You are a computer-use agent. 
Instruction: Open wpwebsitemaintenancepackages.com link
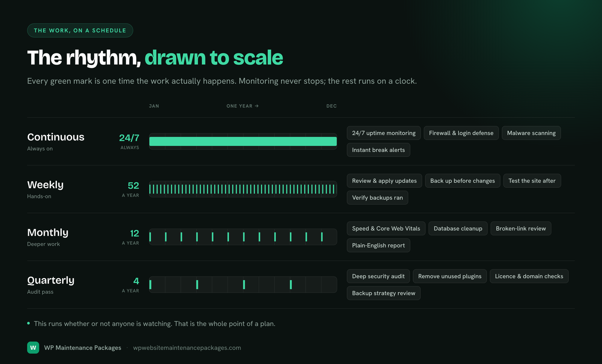[187, 348]
